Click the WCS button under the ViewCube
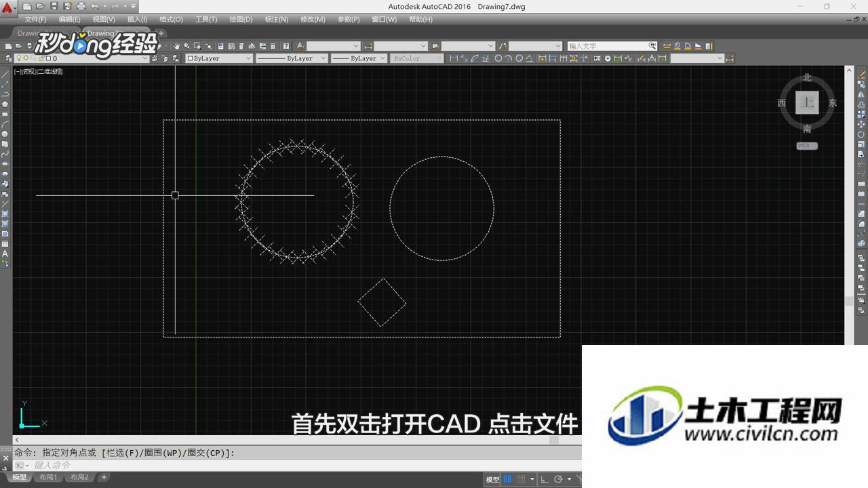868x488 pixels. [807, 146]
